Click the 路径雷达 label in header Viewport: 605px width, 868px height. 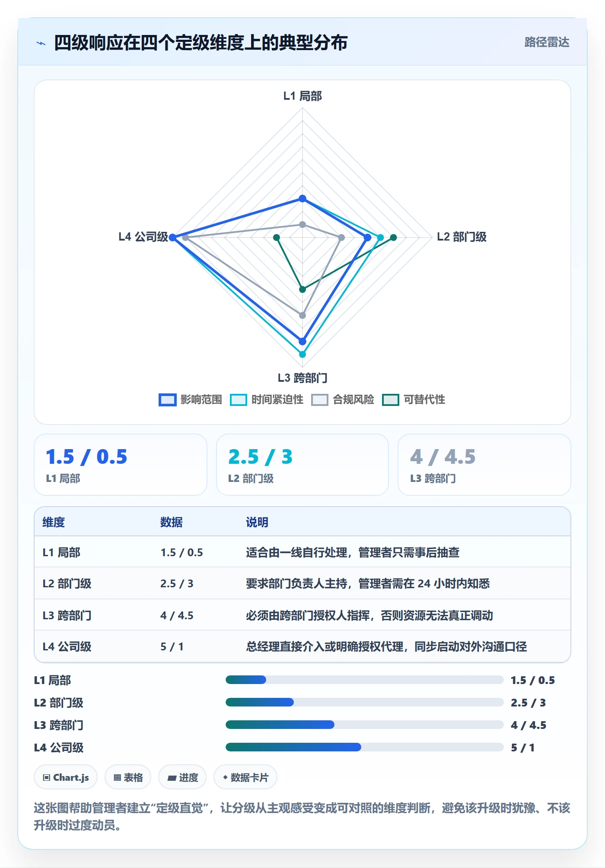pyautogui.click(x=547, y=42)
